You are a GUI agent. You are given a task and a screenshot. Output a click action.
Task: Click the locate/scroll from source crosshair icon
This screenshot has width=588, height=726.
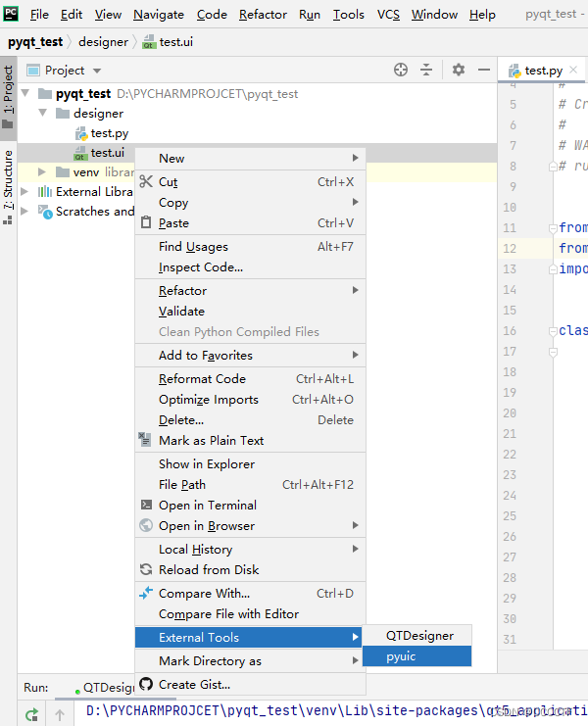tap(401, 70)
